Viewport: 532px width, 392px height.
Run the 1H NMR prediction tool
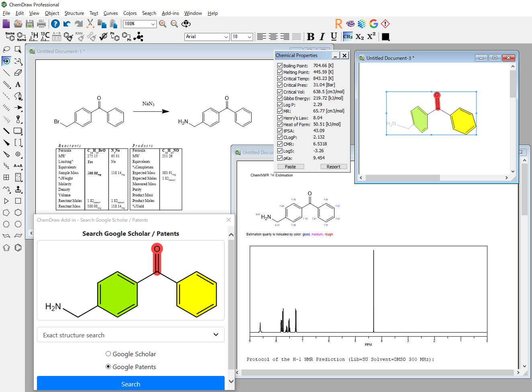pyautogui.click(x=33, y=37)
